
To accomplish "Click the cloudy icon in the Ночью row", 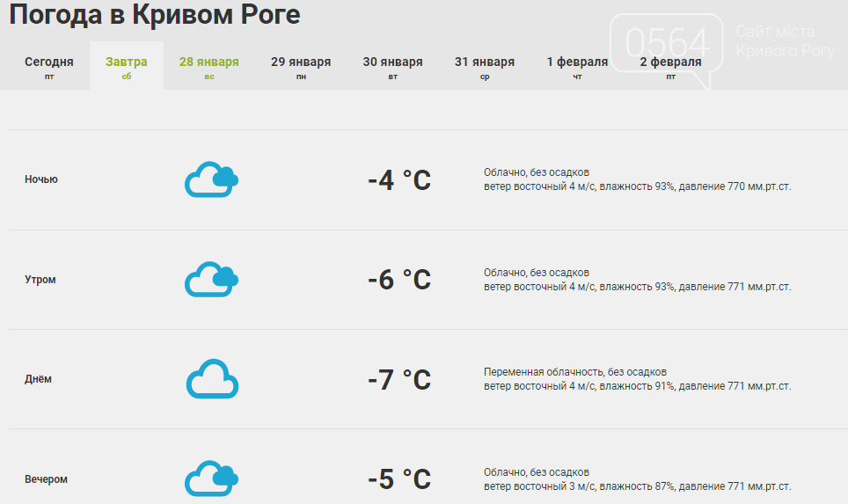I will click(211, 179).
